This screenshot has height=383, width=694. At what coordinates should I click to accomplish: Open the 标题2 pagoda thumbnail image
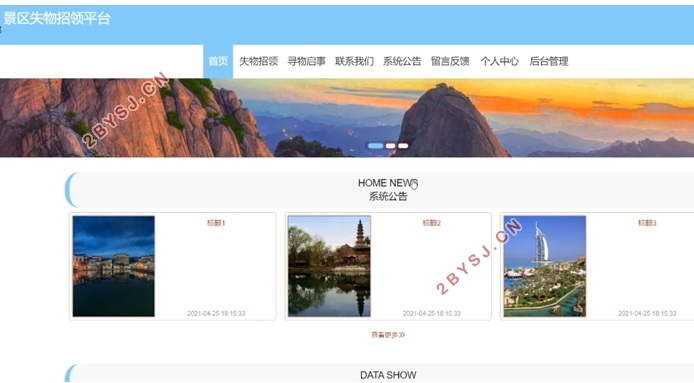coord(329,266)
